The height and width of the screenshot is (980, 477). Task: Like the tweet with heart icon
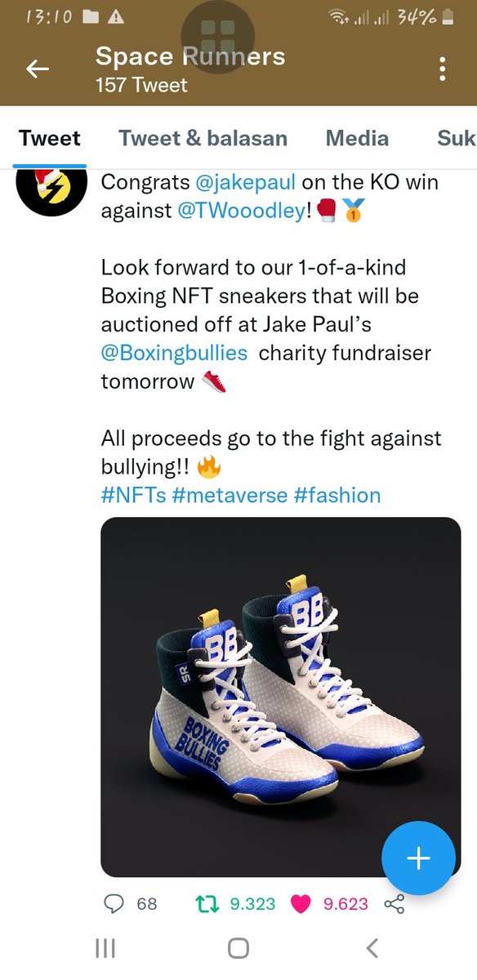point(301,903)
